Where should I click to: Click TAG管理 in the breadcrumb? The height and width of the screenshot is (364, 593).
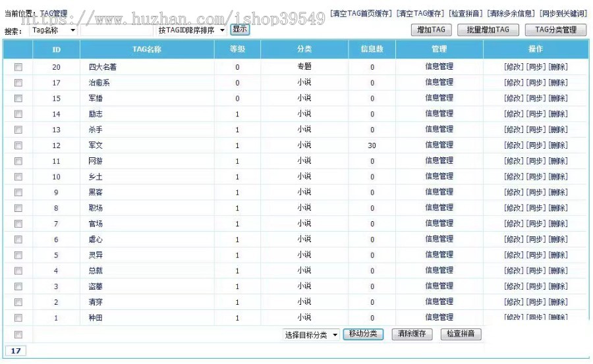[53, 14]
